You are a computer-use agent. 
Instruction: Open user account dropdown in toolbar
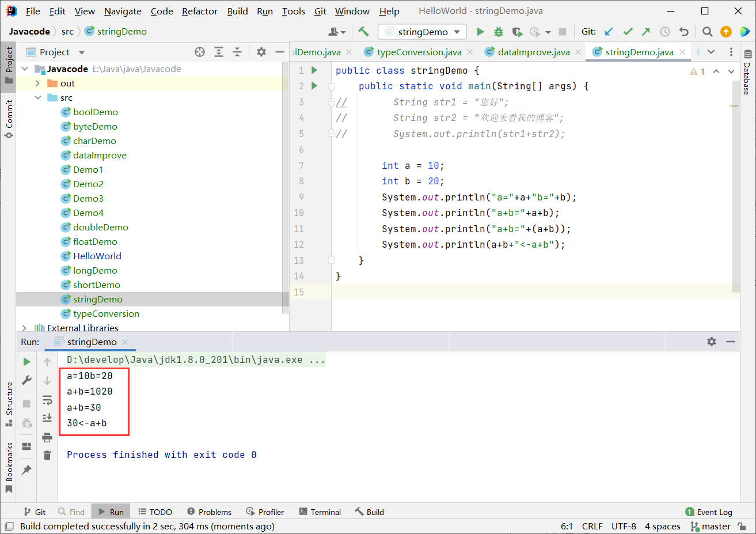[337, 32]
